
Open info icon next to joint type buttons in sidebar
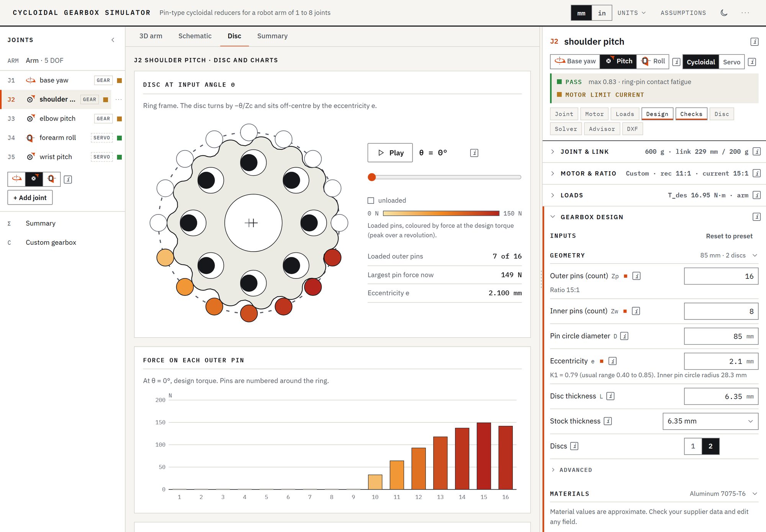point(68,179)
